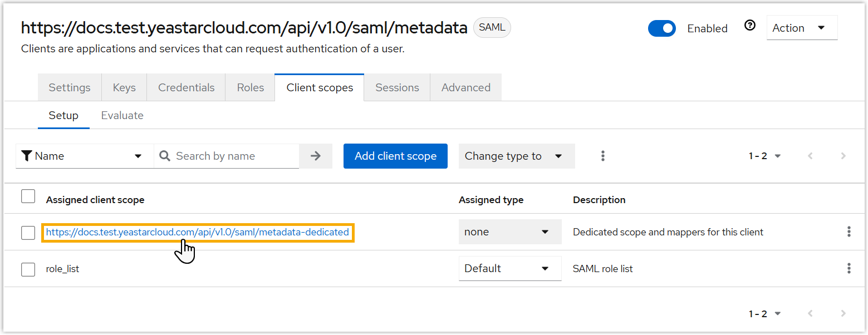This screenshot has width=868, height=335.
Task: Click the Add client scope button
Action: click(395, 156)
